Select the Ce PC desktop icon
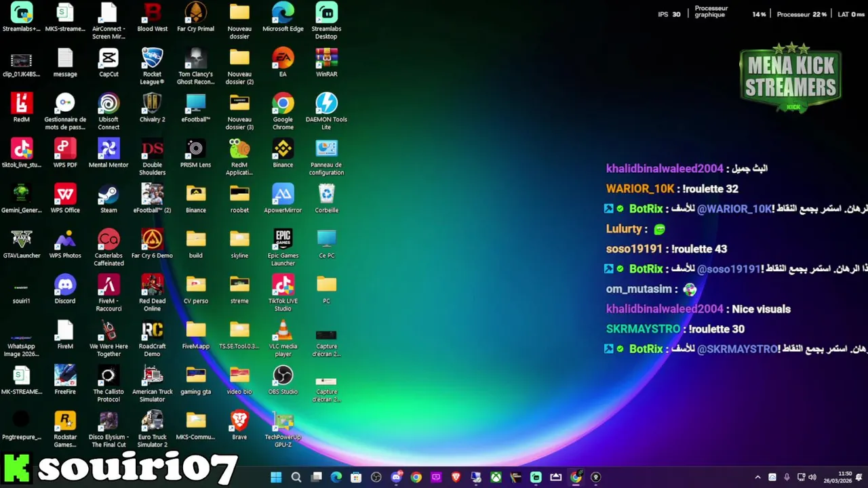Screen dimensions: 868x488 (x=326, y=245)
